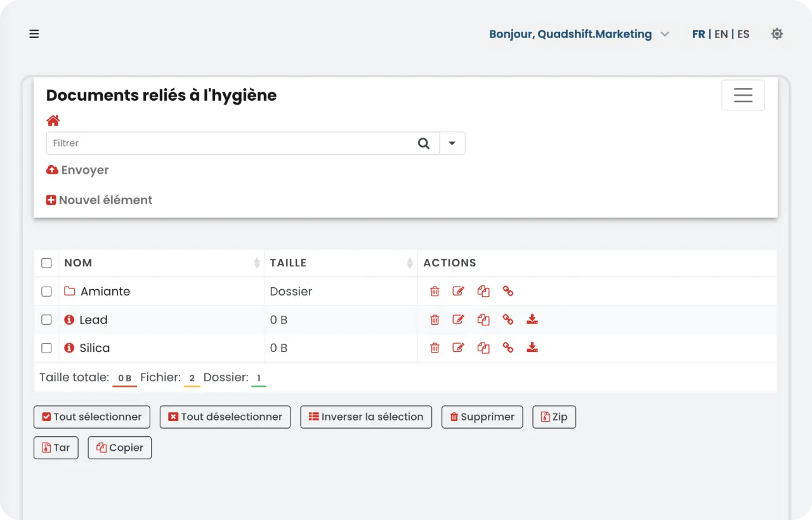Click the Envoyer upload link
This screenshot has width=812, height=520.
[77, 170]
